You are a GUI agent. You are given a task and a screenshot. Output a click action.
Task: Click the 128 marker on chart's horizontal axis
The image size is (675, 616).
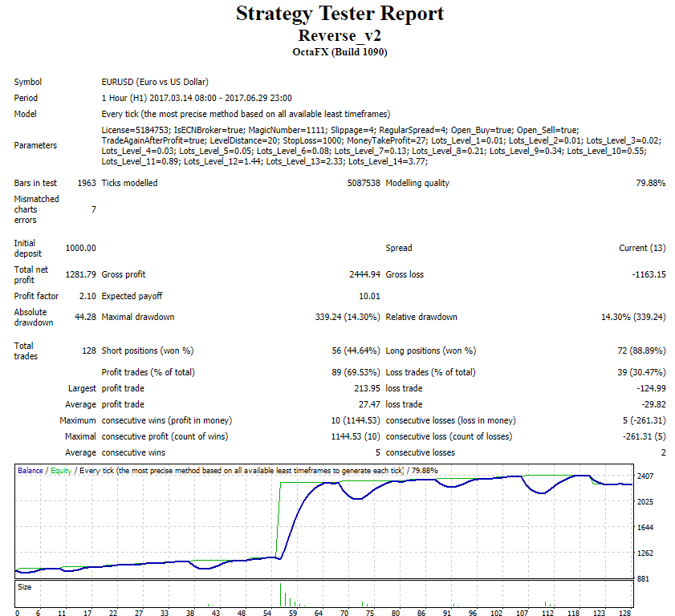coord(625,613)
